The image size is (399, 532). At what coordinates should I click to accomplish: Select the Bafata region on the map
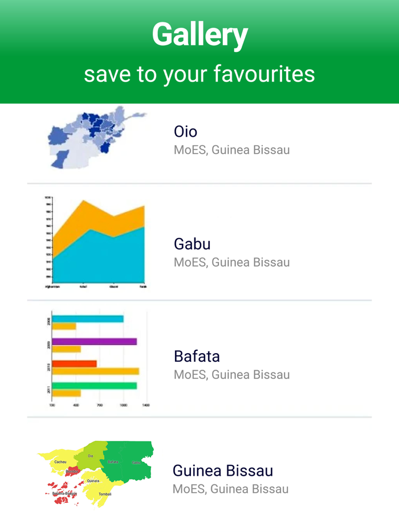113,461
